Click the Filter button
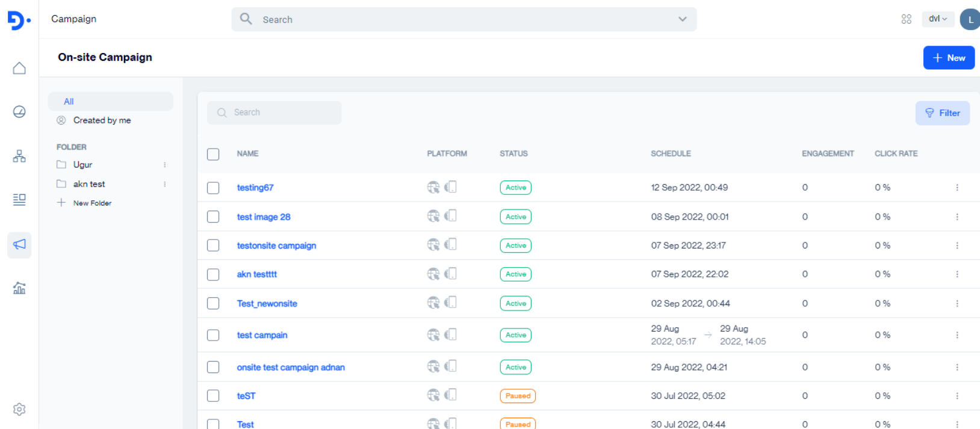This screenshot has height=429, width=980. coord(942,113)
